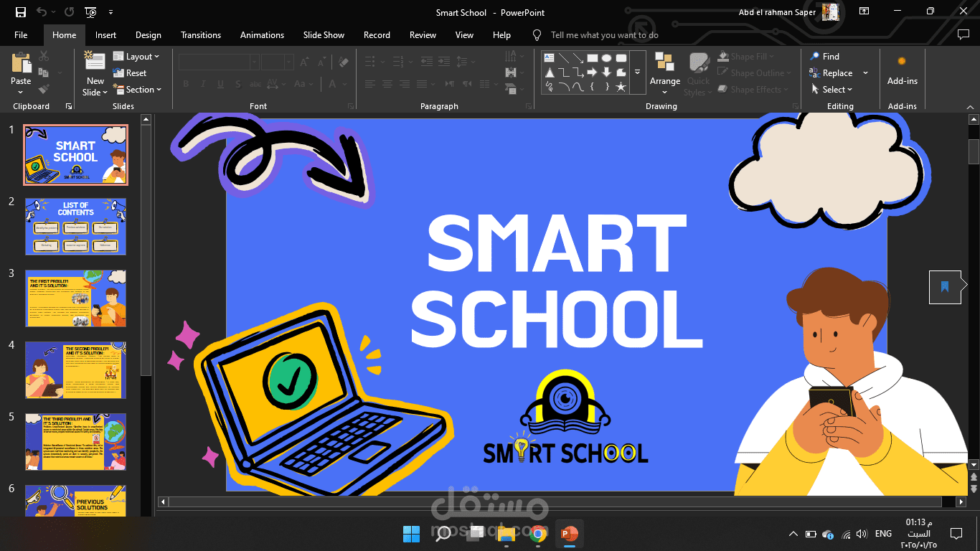Select the Line shape in gallery
Screen dimensions: 980x551
click(x=564, y=57)
